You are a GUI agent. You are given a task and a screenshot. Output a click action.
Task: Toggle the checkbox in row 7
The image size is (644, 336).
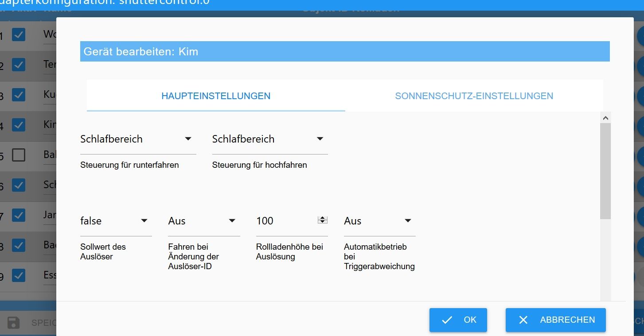point(19,215)
